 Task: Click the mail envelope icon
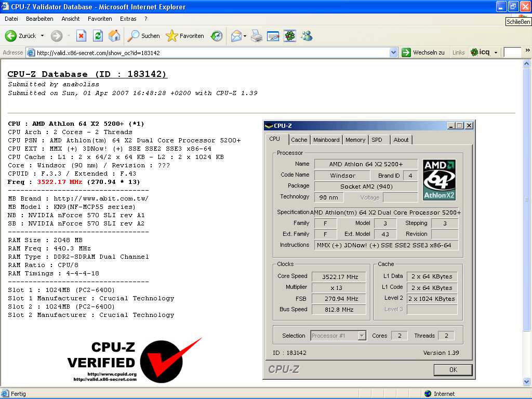click(236, 36)
